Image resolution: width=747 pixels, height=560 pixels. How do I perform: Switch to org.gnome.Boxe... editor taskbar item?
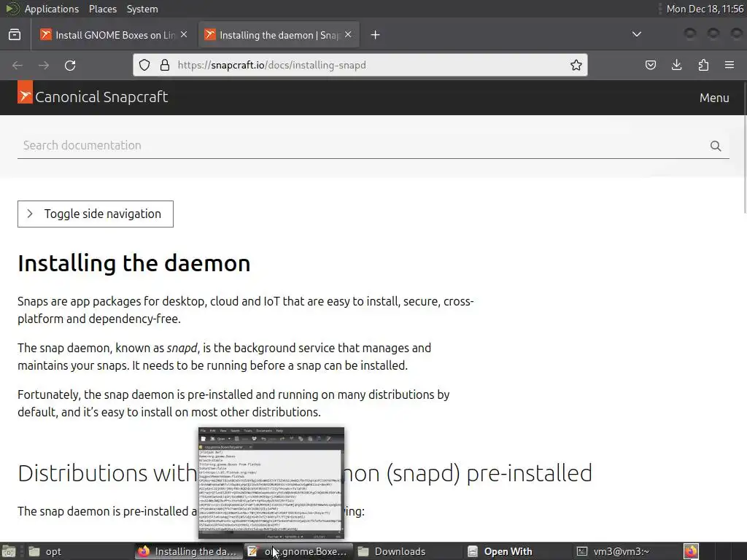click(x=298, y=551)
